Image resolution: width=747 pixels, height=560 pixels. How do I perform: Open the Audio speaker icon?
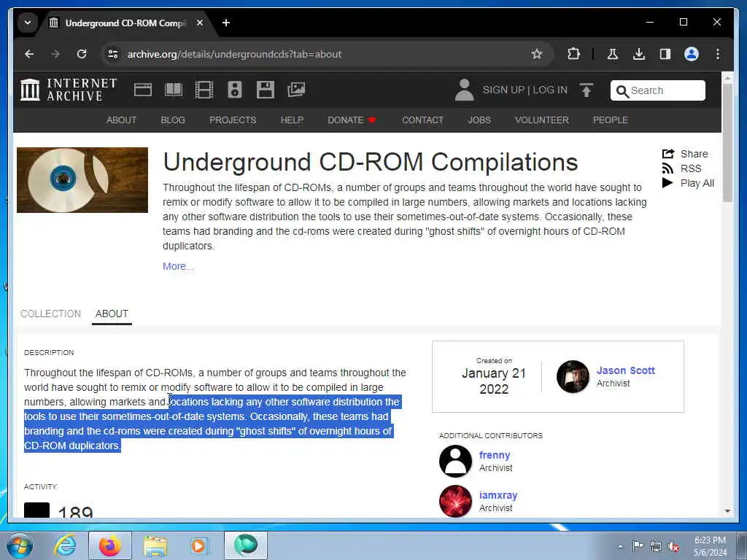[234, 90]
